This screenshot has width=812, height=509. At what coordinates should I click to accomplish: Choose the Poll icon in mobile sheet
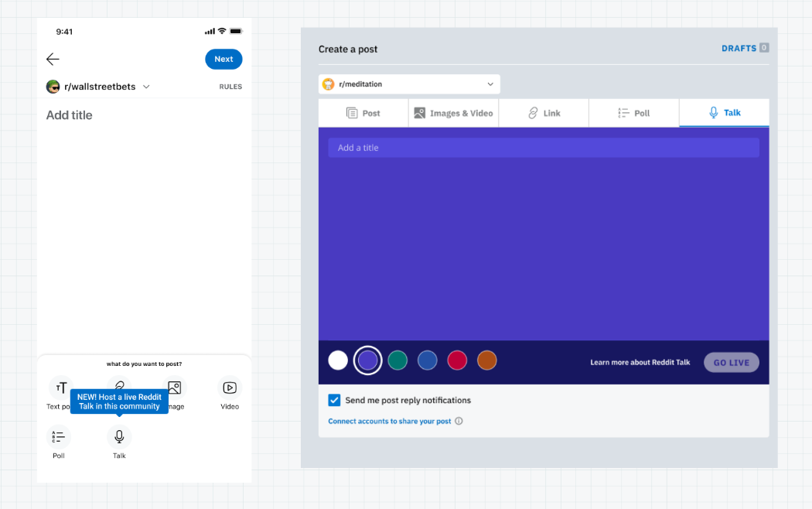(59, 437)
